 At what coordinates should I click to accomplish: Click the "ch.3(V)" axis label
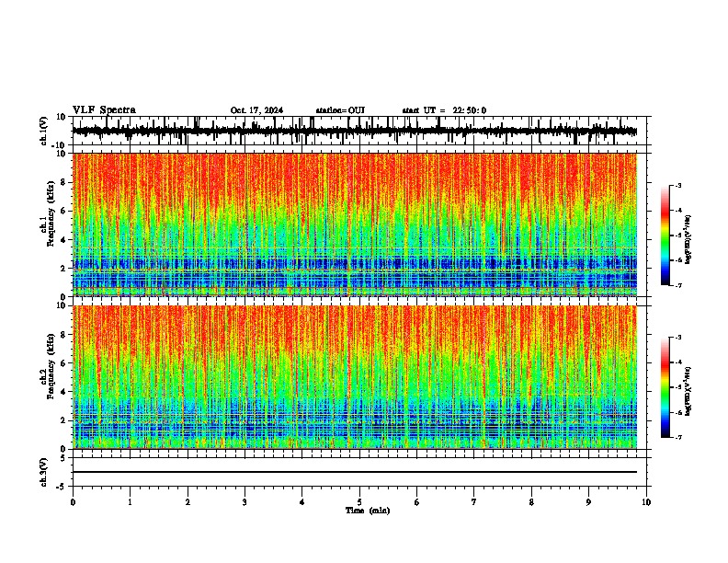(x=43, y=473)
